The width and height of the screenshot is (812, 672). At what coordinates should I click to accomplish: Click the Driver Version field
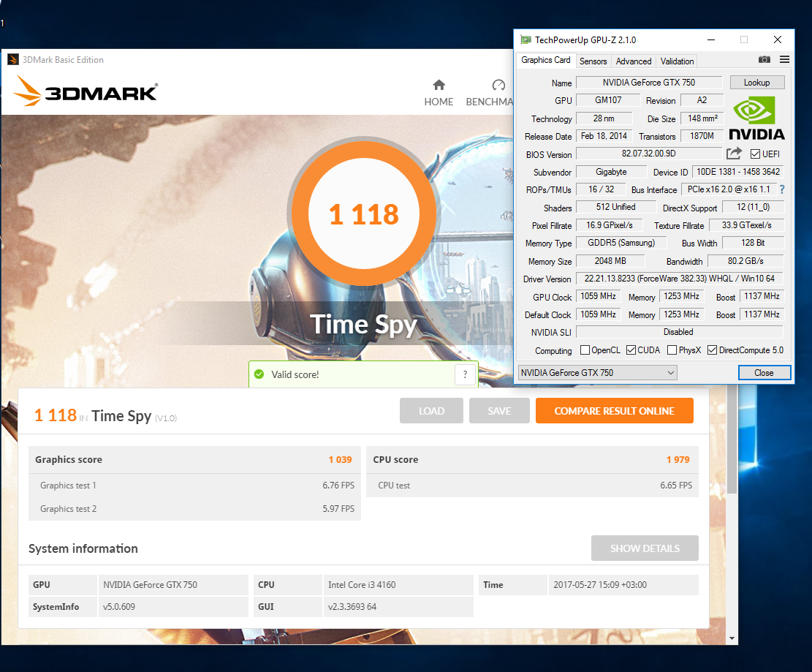point(680,279)
